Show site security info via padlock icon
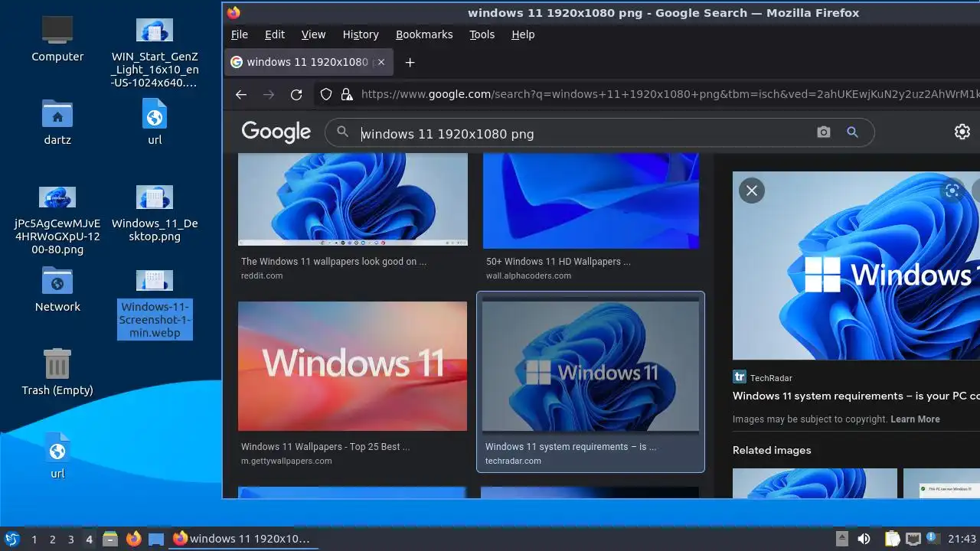Screen dimensions: 980x551 coord(347,94)
